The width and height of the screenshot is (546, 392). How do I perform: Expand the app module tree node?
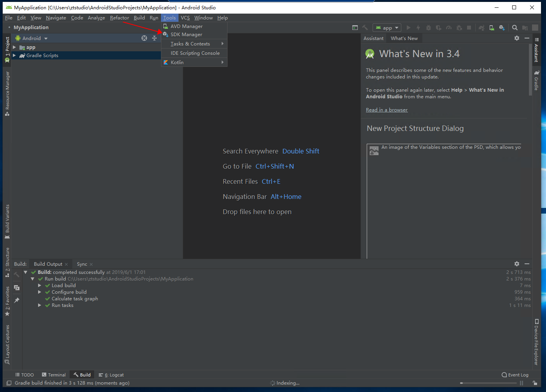tap(14, 47)
